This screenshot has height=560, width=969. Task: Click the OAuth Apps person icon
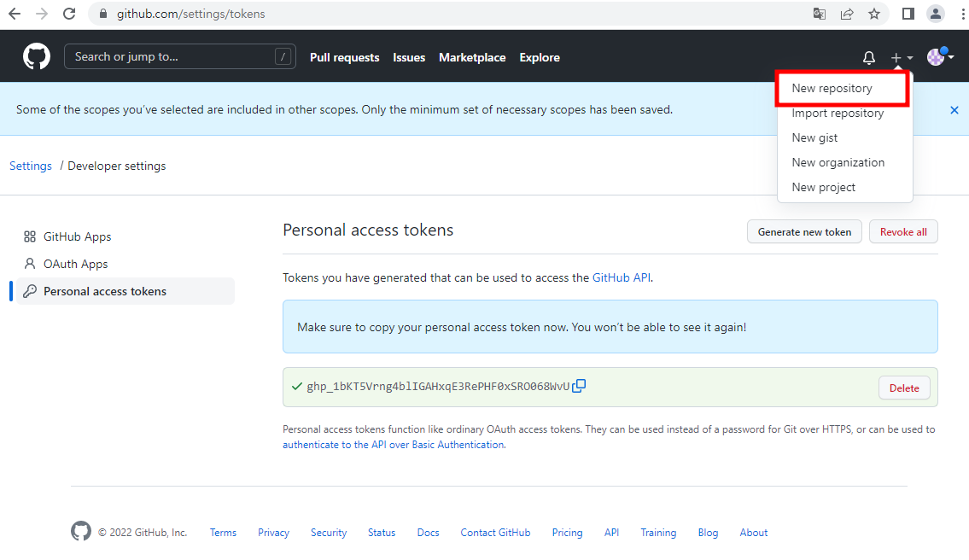click(30, 264)
